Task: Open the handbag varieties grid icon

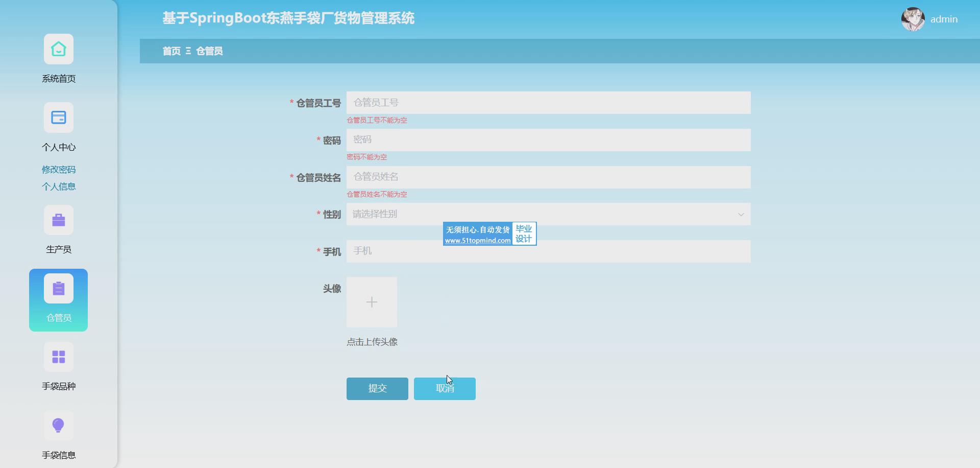Action: [58, 357]
